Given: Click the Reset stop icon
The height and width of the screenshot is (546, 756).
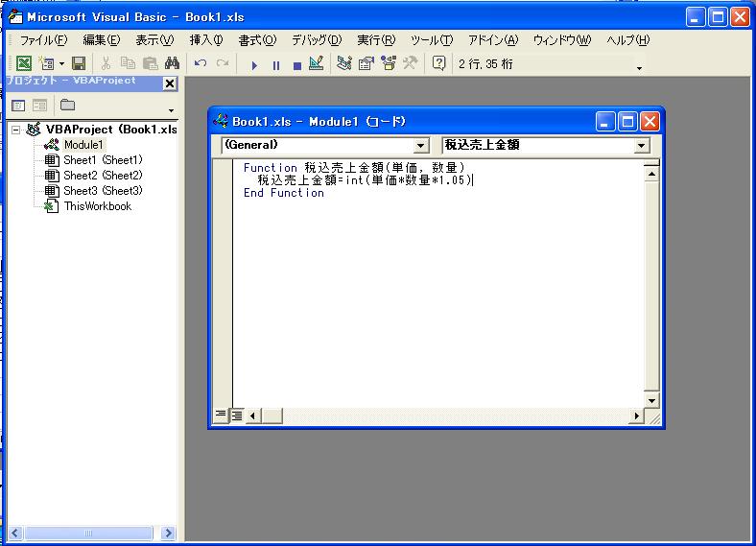Looking at the screenshot, I should click(x=297, y=65).
